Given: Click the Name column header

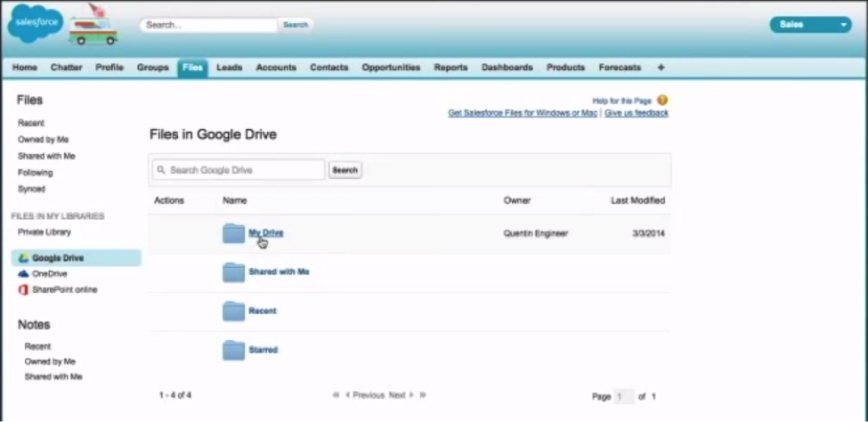Looking at the screenshot, I should click(x=235, y=200).
